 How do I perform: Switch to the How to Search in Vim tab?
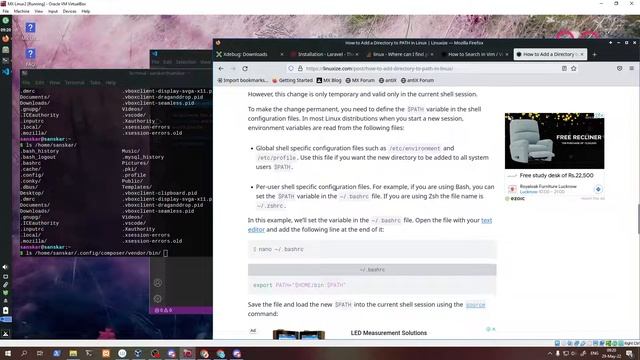(475, 54)
